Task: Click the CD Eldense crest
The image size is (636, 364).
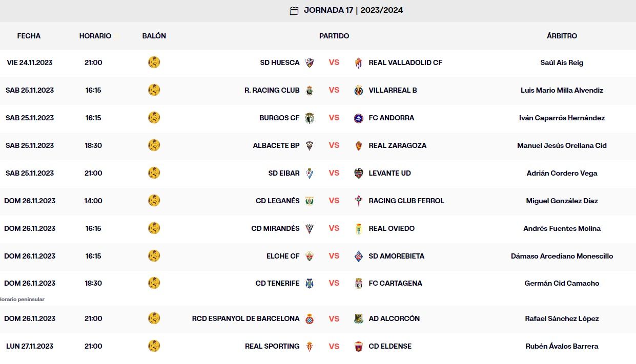Action: 359,347
